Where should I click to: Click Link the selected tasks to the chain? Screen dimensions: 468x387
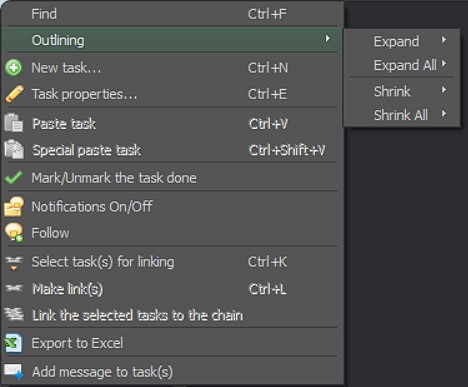[173, 315]
